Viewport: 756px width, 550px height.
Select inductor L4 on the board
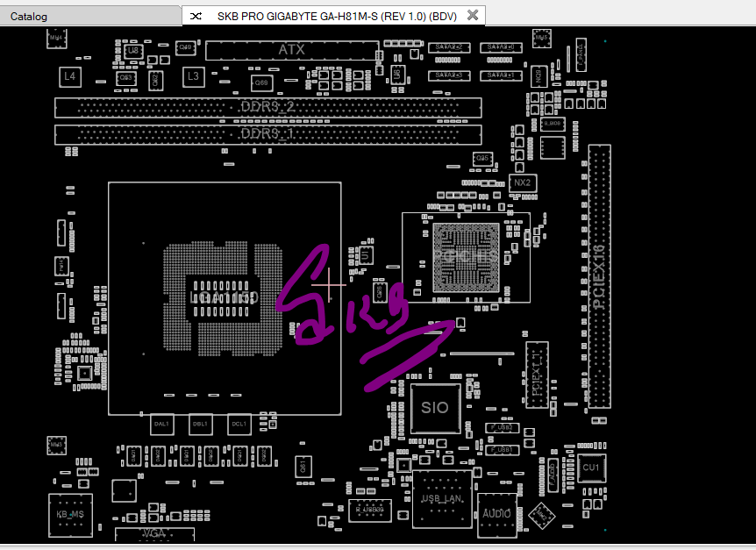tap(70, 76)
